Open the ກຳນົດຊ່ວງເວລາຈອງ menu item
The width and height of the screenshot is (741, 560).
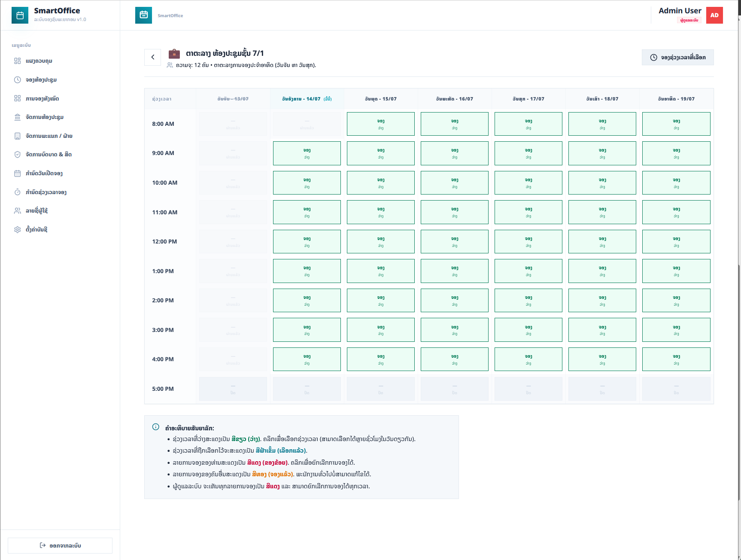click(x=60, y=192)
